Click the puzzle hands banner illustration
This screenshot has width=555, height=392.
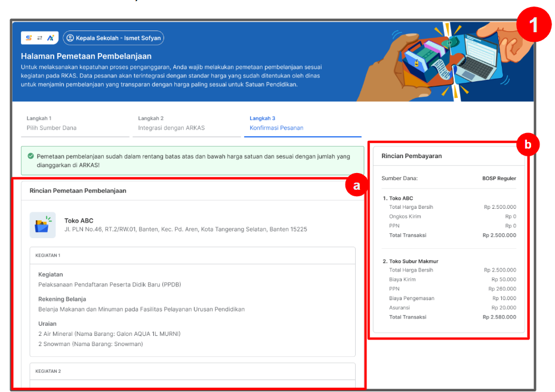click(x=445, y=62)
